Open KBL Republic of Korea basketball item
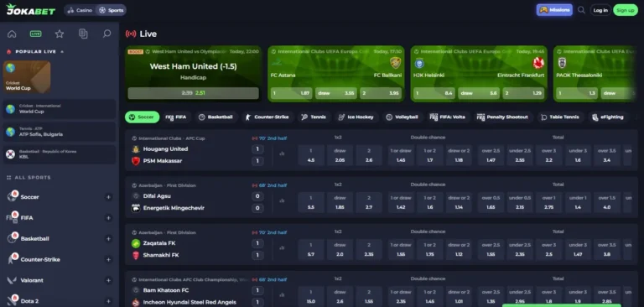Viewport: 644px width, 307px height. [x=60, y=154]
